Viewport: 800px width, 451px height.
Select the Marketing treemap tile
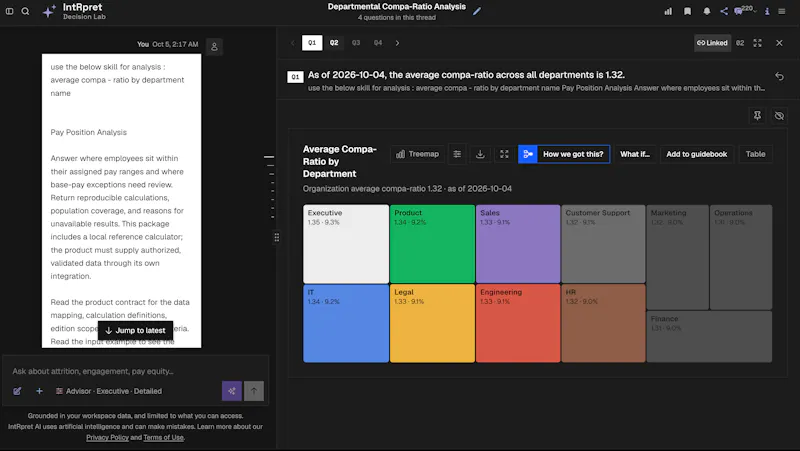coord(678,257)
